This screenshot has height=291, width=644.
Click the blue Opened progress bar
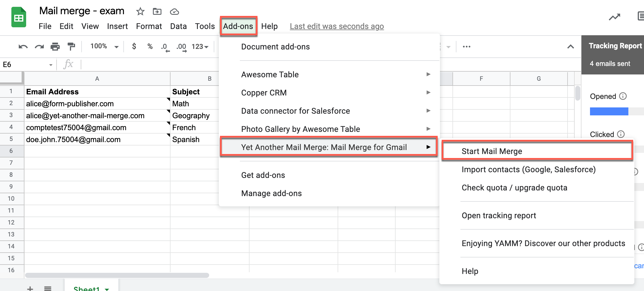609,111
